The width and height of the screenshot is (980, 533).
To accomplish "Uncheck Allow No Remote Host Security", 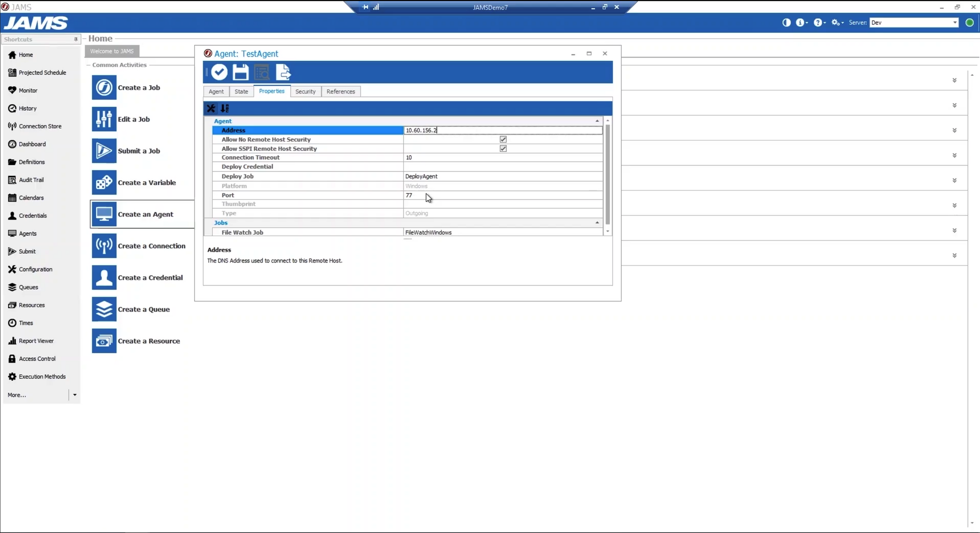I will pyautogui.click(x=503, y=140).
